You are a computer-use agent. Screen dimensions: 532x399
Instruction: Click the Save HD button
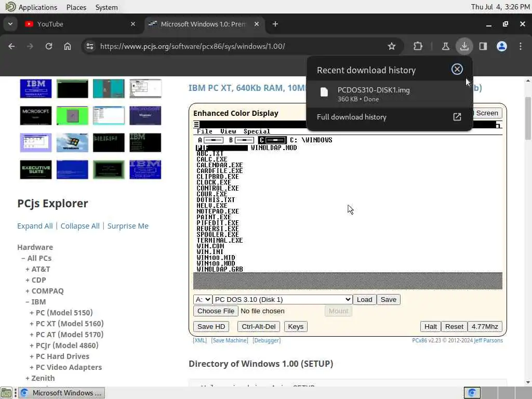211,327
